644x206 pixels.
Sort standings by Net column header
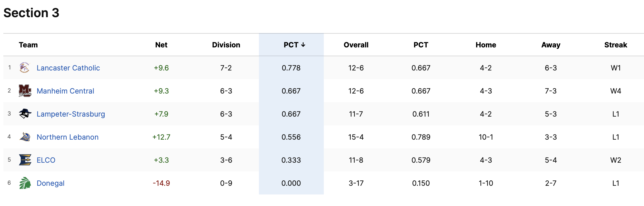(161, 45)
